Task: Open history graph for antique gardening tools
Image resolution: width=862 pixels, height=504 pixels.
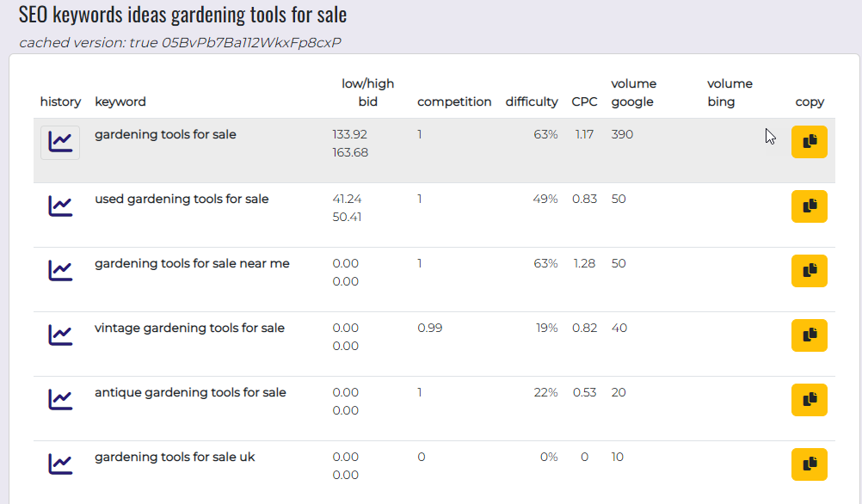Action: click(60, 400)
